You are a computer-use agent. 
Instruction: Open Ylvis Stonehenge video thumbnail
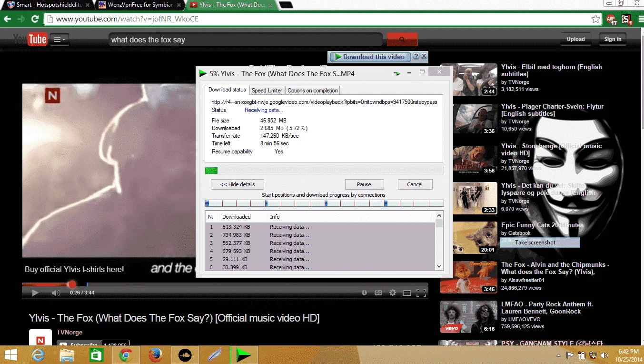[469, 159]
